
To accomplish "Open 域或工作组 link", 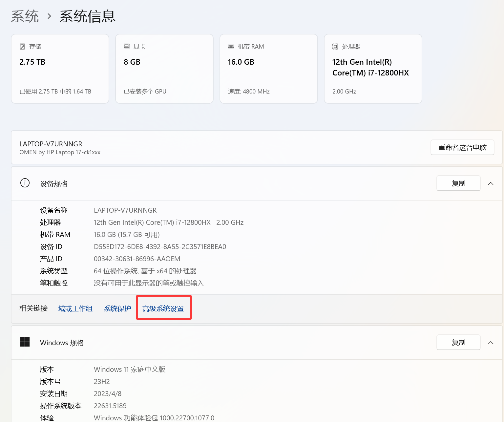I will (x=75, y=309).
